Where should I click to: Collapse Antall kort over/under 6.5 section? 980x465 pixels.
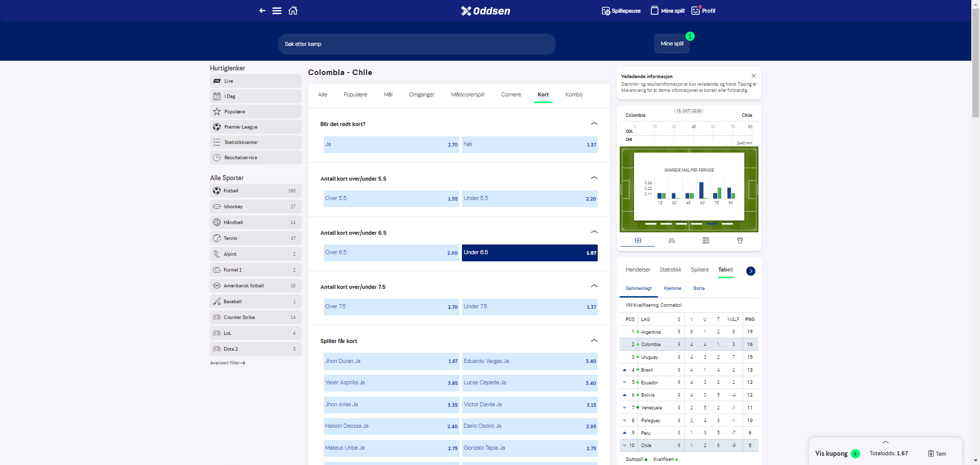coord(594,232)
